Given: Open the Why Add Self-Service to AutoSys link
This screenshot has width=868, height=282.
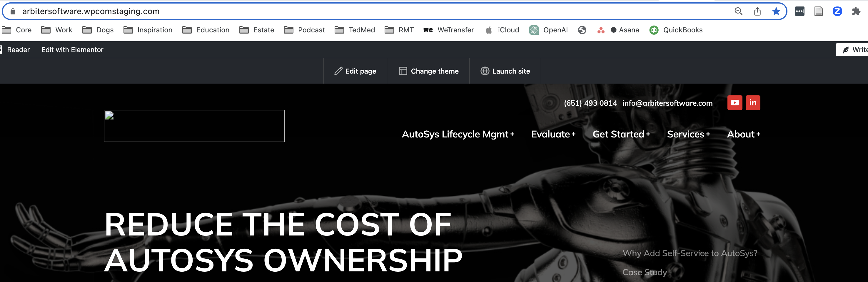Looking at the screenshot, I should click(690, 253).
